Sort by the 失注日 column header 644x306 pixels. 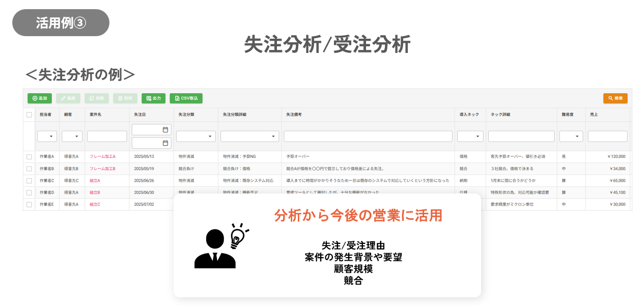140,115
